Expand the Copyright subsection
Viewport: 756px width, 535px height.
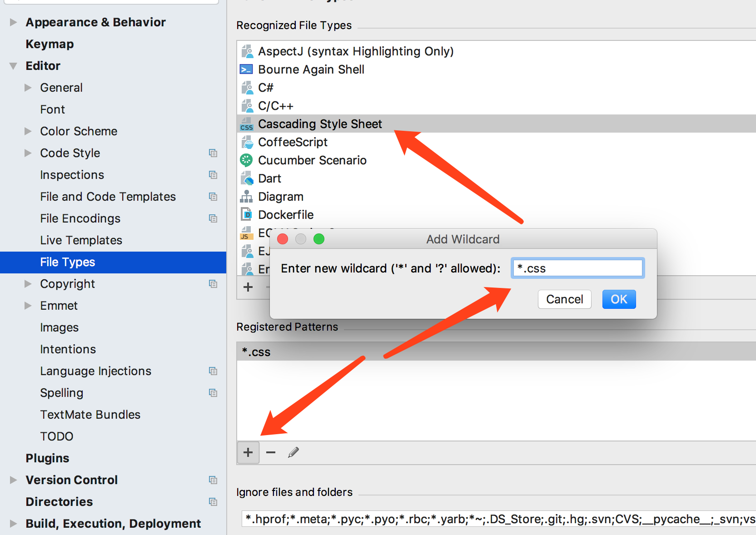pyautogui.click(x=28, y=284)
